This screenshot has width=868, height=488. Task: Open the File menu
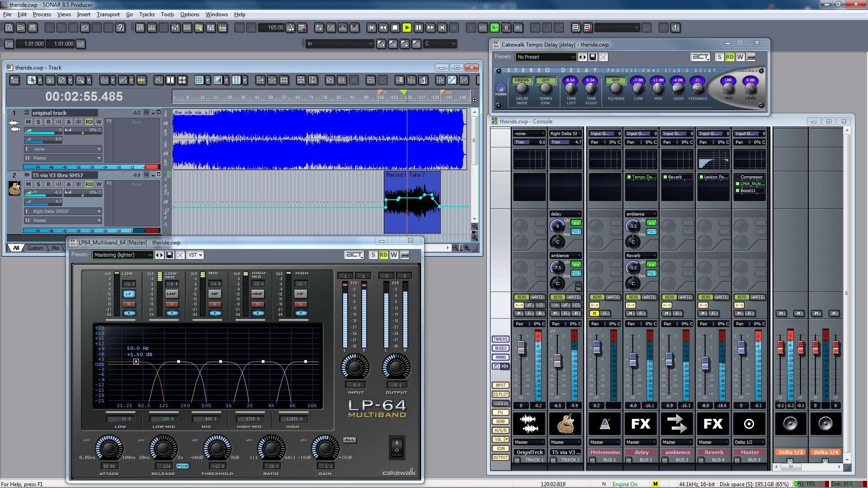point(7,14)
